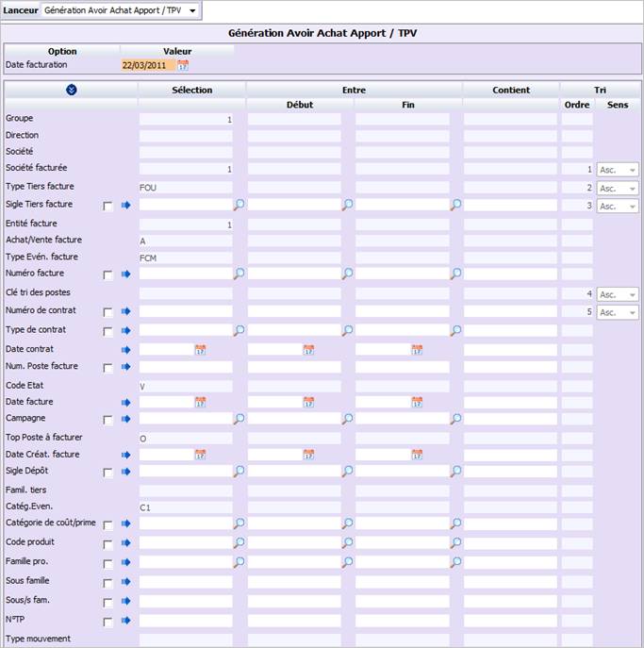The width and height of the screenshot is (644, 648).
Task: Click search magnifier in Campagne Début column
Action: tap(347, 419)
